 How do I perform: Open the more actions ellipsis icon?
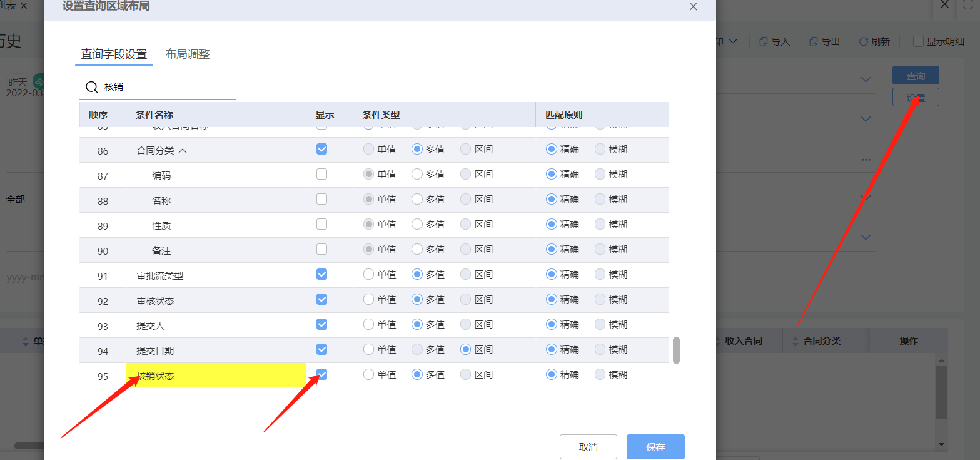866,160
